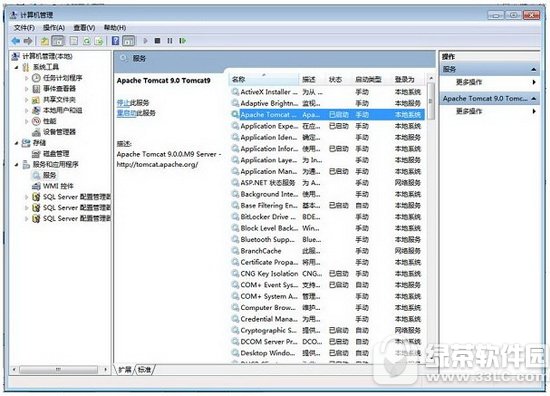Sort by 名称 column header
550x396 pixels.
click(264, 80)
